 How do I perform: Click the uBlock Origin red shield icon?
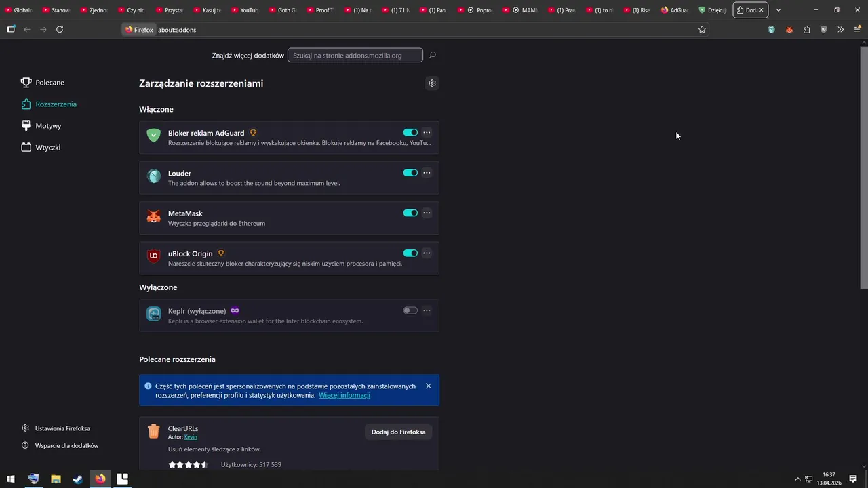coord(154,256)
